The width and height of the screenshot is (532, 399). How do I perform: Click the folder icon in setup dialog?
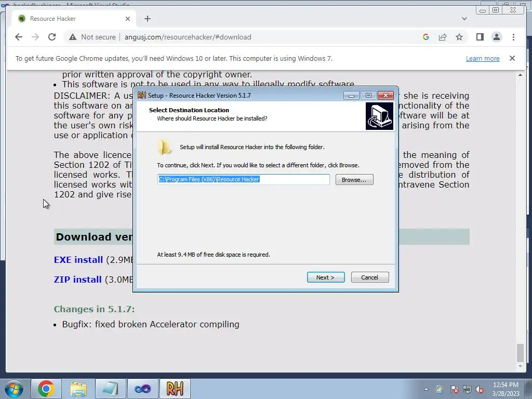(165, 147)
